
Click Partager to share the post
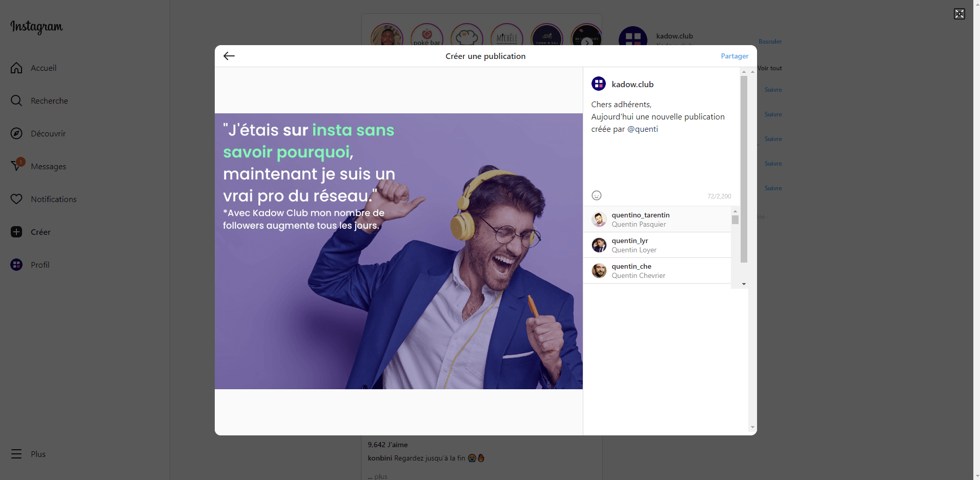coord(734,56)
